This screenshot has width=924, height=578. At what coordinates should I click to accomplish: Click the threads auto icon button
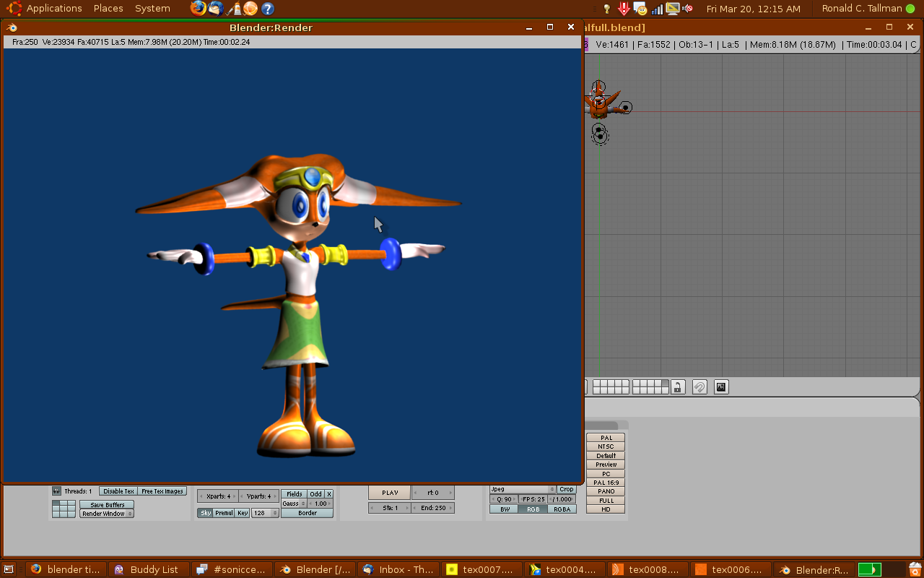(56, 491)
